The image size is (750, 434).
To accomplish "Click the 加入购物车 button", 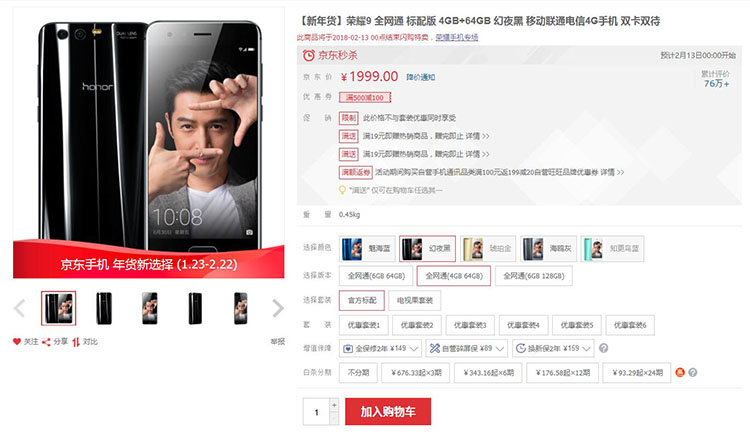I will click(x=388, y=412).
